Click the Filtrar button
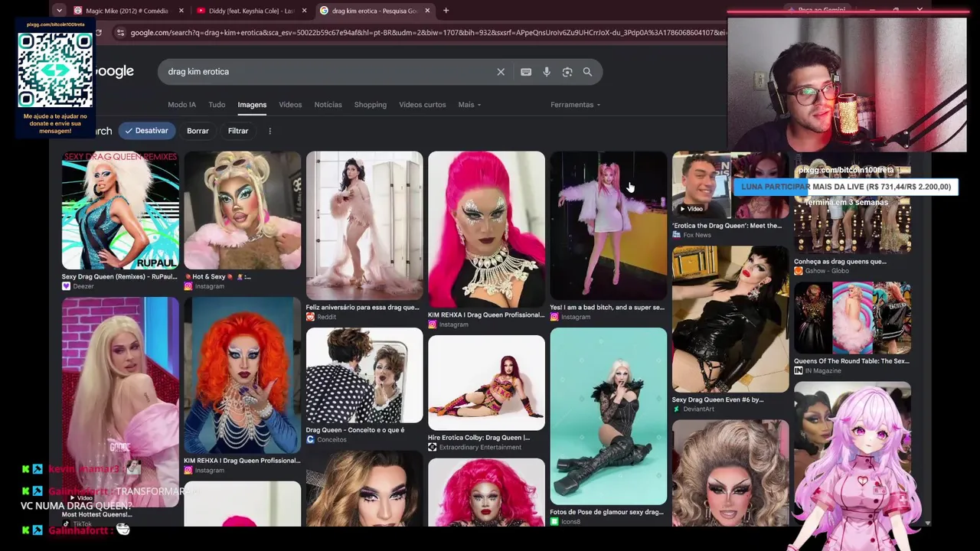This screenshot has width=980, height=551. pos(238,131)
